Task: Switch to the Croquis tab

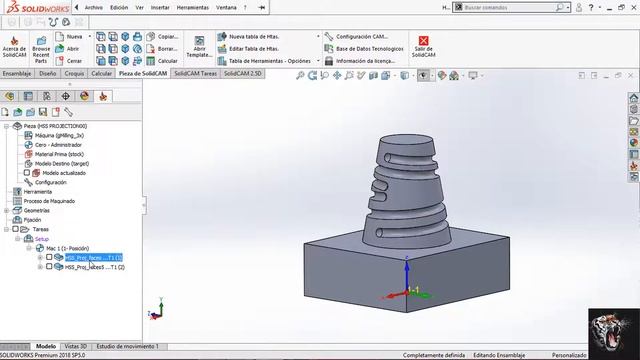Action: [74, 73]
